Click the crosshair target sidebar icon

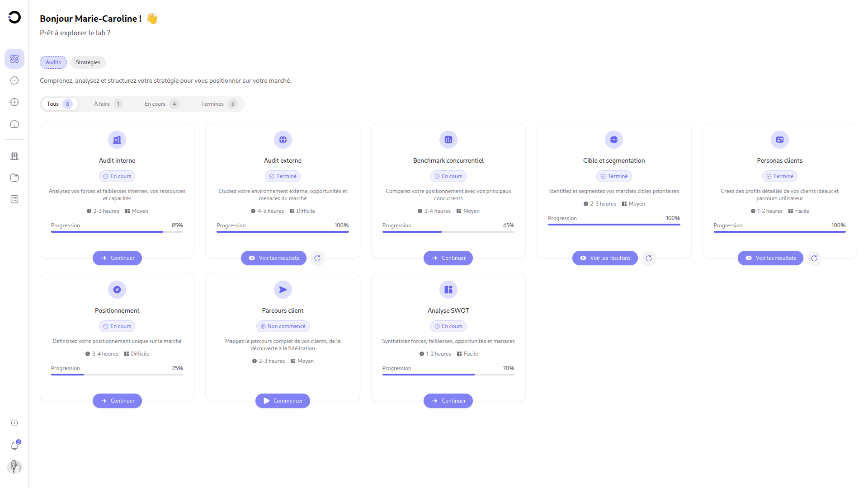14,102
